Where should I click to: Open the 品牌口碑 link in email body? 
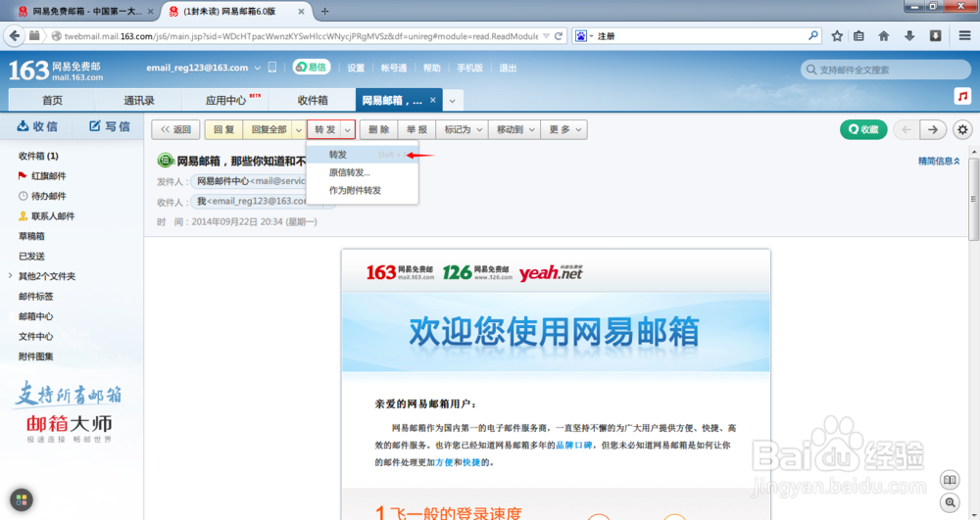[x=573, y=446]
